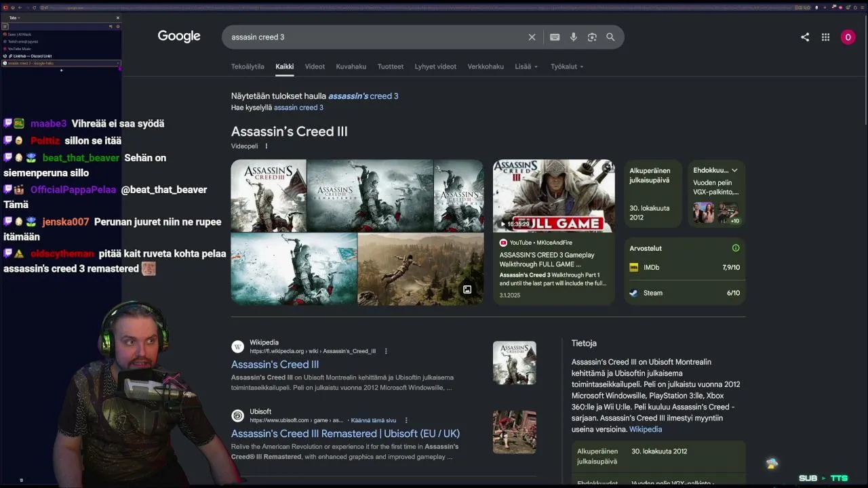Show info about Arvostelut ratings
Viewport: 868px width, 488px height.
click(736, 248)
